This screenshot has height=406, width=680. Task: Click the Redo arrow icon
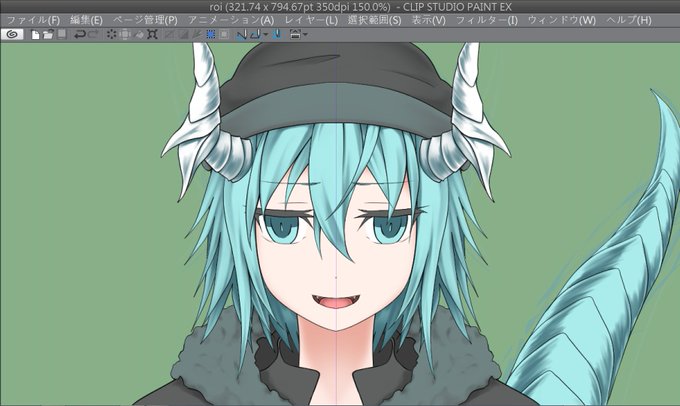tap(93, 34)
